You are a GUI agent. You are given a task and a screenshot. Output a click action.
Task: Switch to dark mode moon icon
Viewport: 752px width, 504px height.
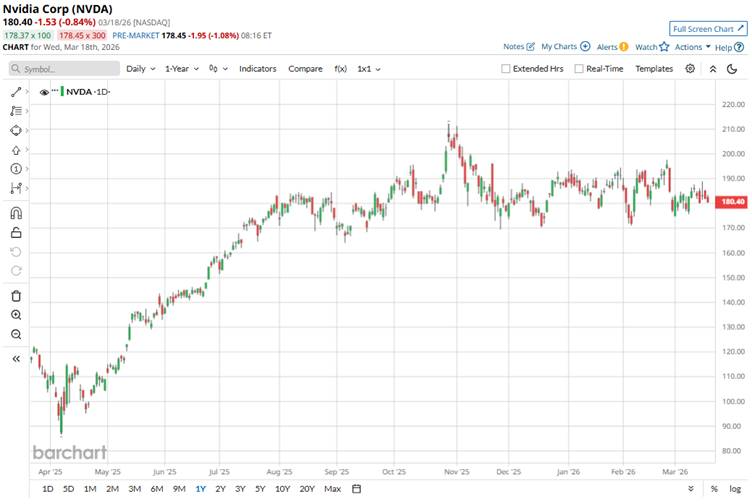click(x=732, y=69)
